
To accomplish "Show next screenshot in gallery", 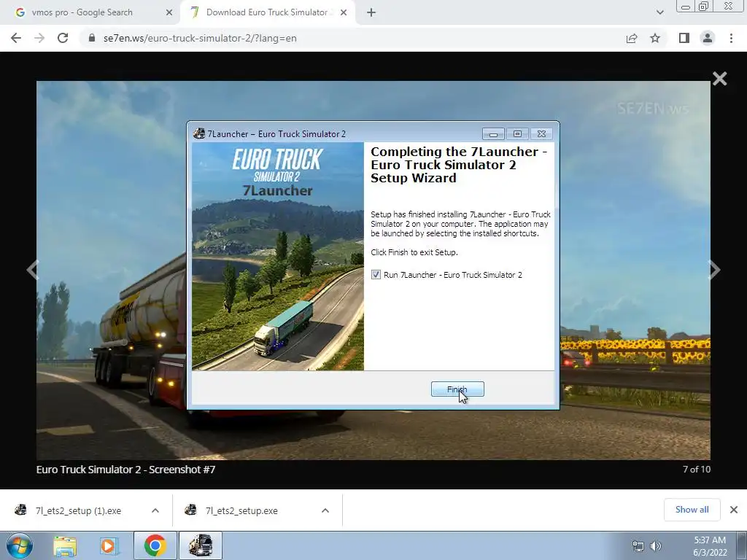I will coord(714,270).
